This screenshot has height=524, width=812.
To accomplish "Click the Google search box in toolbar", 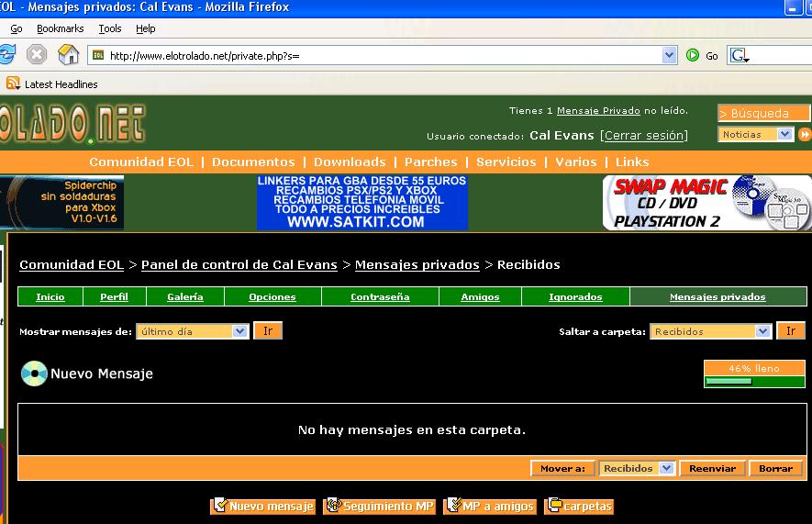I will 781,55.
